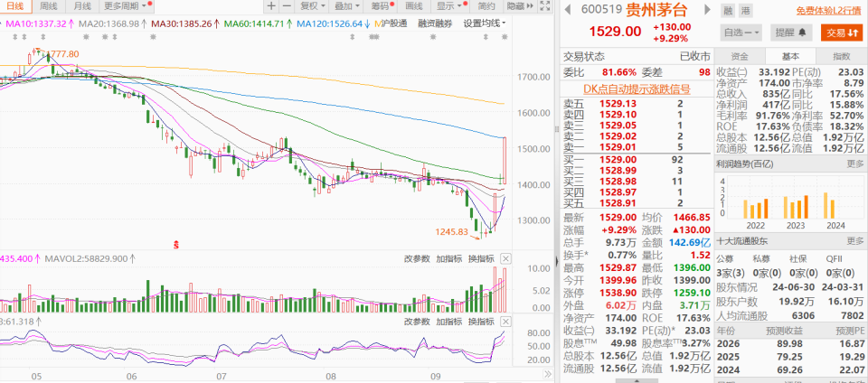Click the 融 margin tag
This screenshot has width=868, height=383.
[x=727, y=10]
